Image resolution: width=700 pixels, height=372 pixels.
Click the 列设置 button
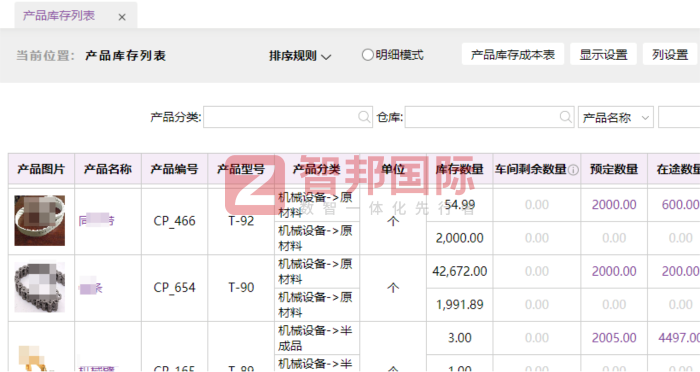(670, 54)
